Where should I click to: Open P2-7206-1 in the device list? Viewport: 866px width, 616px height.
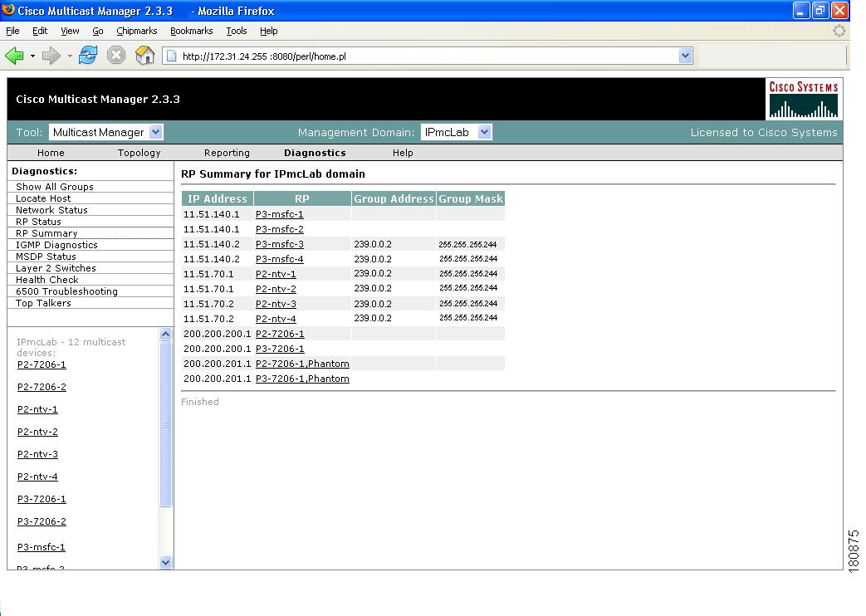tap(42, 364)
